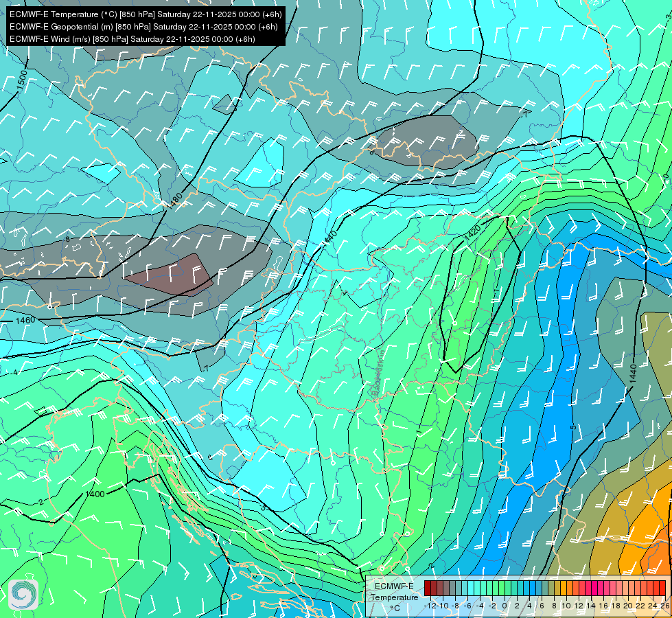Click the 1420 geopotential contour label
Image resolution: width=672 pixels, height=618 pixels.
pos(472,232)
